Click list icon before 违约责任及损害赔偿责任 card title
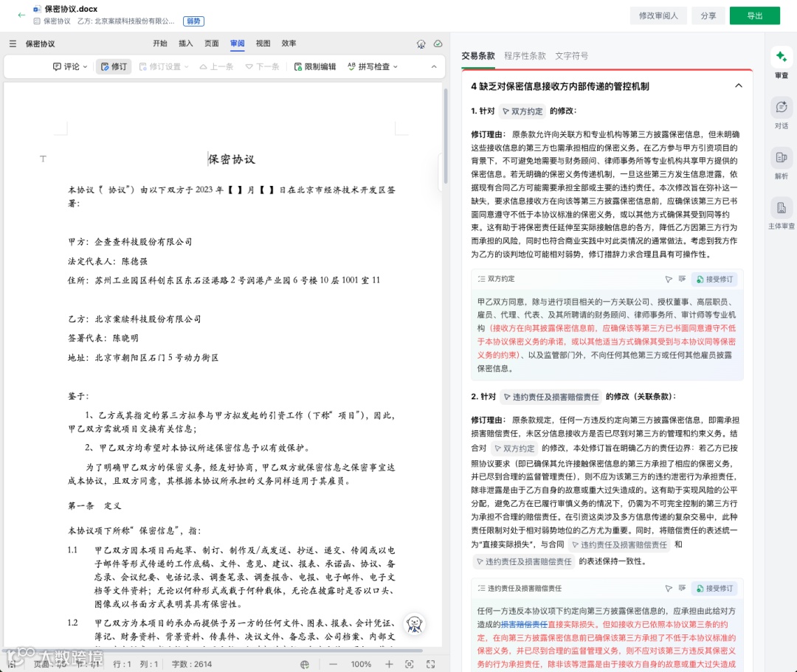 (x=481, y=588)
